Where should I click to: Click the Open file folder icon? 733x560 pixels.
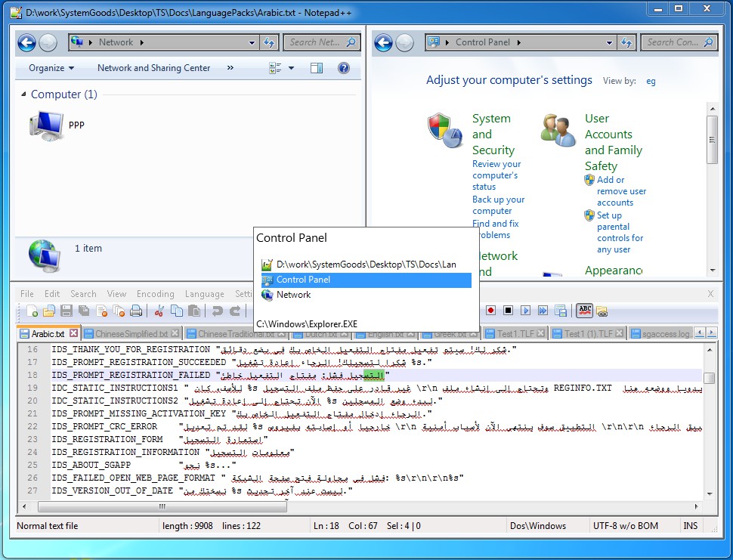click(48, 311)
